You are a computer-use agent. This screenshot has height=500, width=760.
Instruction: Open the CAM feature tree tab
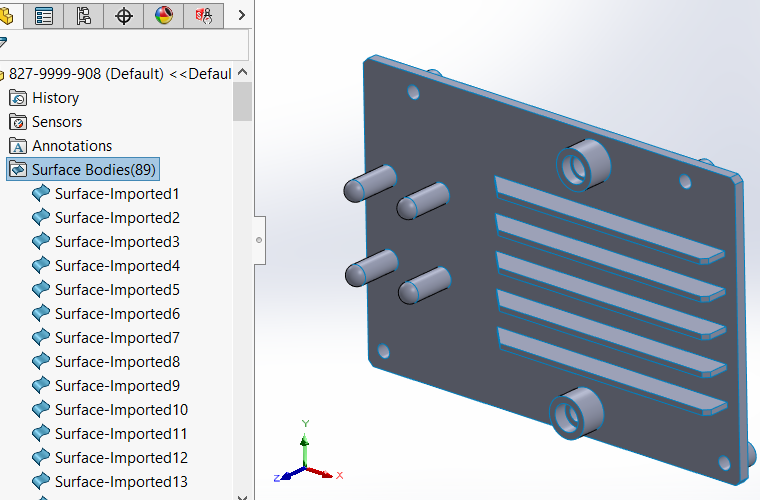pyautogui.click(x=204, y=16)
